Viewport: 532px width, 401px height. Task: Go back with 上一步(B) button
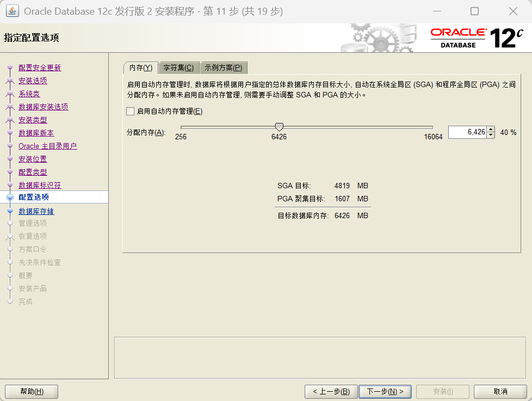(x=331, y=392)
